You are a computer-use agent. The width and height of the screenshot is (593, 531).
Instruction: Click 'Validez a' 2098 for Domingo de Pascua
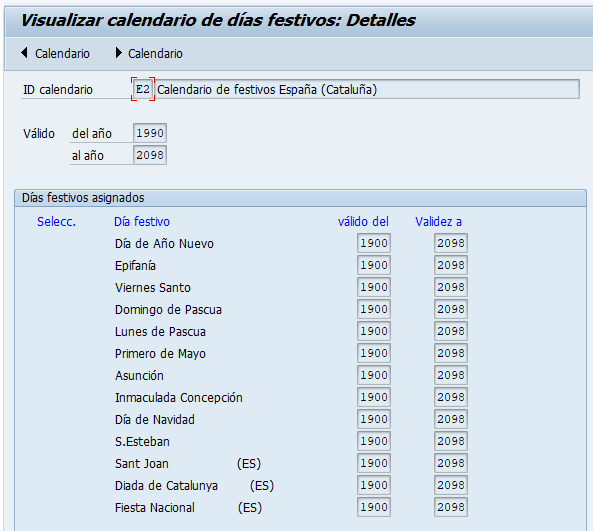pos(451,309)
